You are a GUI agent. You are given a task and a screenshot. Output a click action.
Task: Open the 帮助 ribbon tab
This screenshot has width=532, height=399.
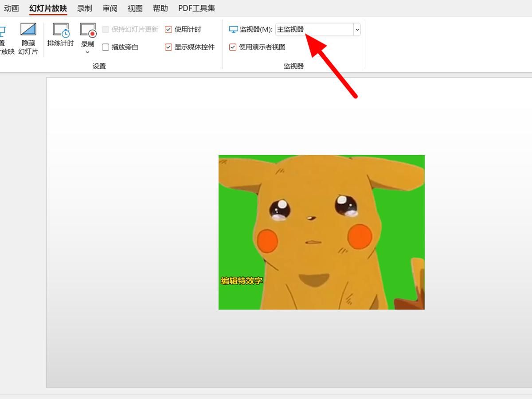pos(160,8)
